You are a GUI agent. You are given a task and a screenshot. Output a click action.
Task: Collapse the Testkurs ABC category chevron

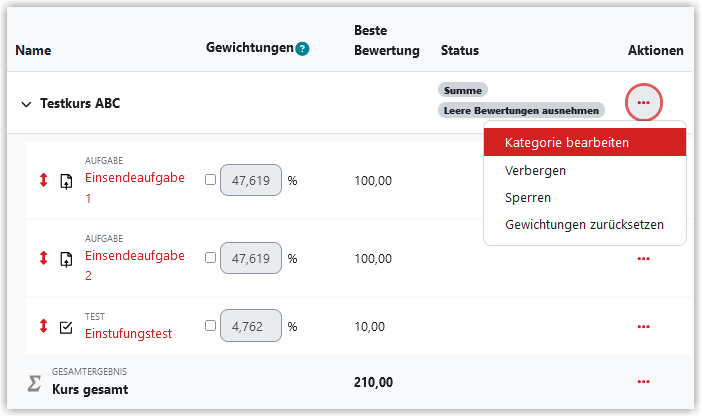point(26,104)
